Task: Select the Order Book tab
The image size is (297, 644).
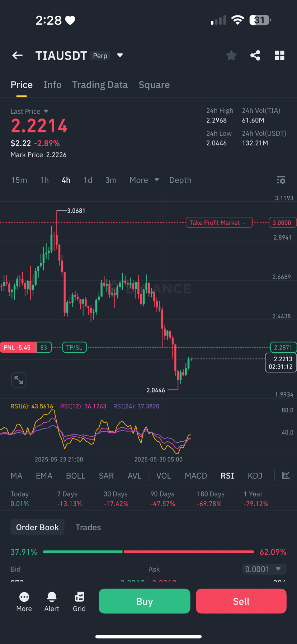Action: 37,527
